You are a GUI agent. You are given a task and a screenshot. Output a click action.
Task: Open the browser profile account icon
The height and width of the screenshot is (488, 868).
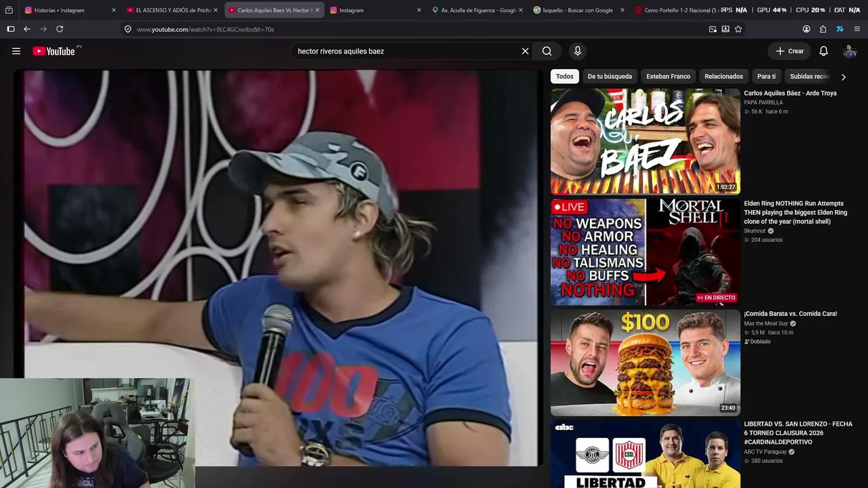point(806,29)
